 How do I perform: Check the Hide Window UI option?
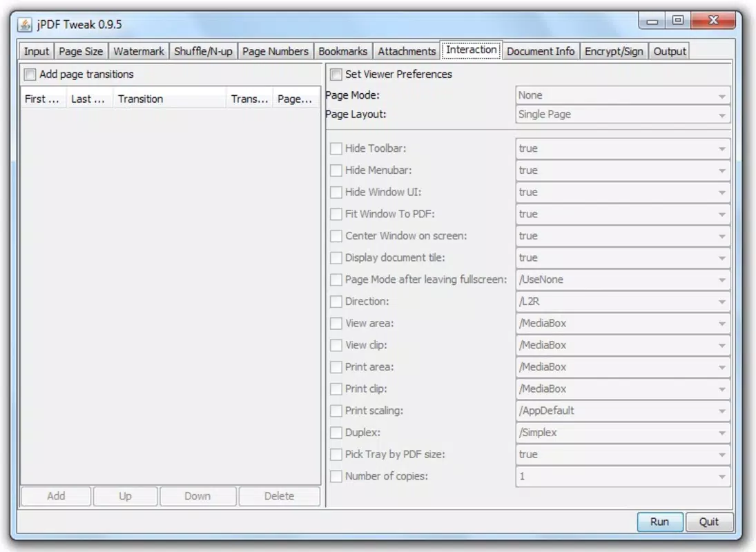[336, 193]
